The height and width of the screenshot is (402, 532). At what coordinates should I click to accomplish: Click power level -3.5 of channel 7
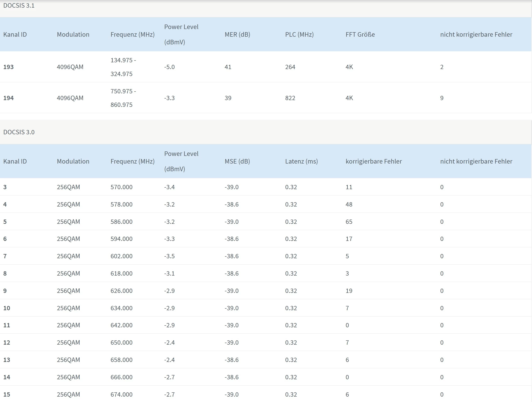tap(169, 256)
